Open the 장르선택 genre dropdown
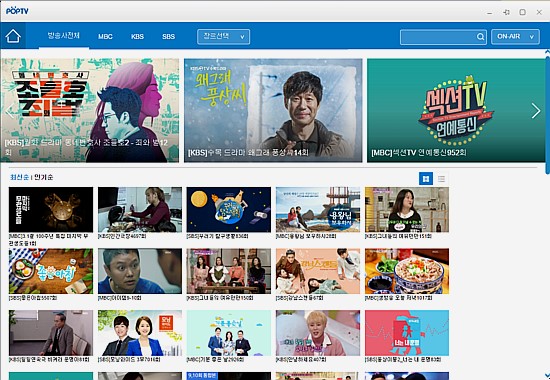Viewport: 550px width, 380px height. click(223, 36)
